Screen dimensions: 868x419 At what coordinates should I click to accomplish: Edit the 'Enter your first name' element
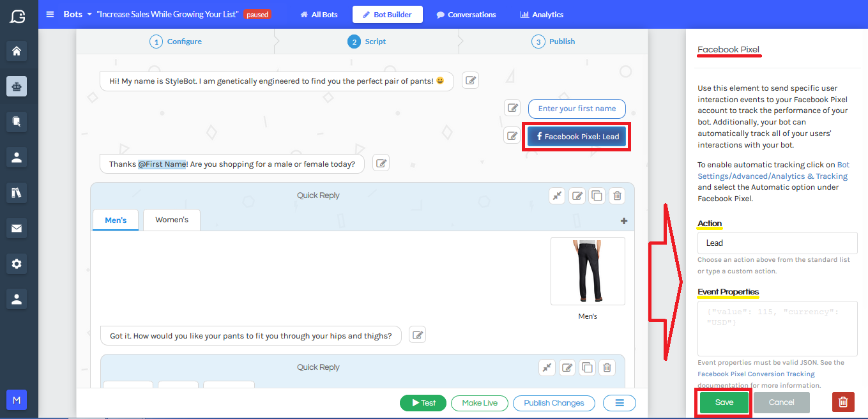(512, 108)
